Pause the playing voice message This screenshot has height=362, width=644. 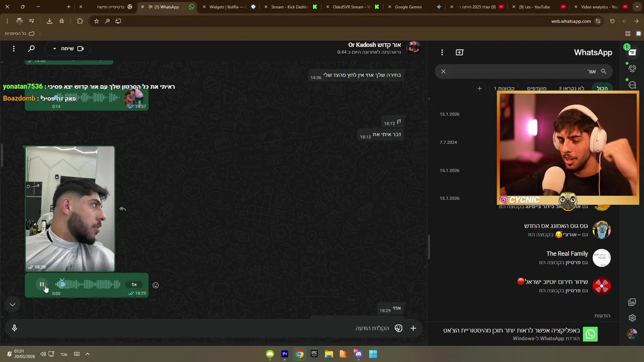(x=42, y=285)
